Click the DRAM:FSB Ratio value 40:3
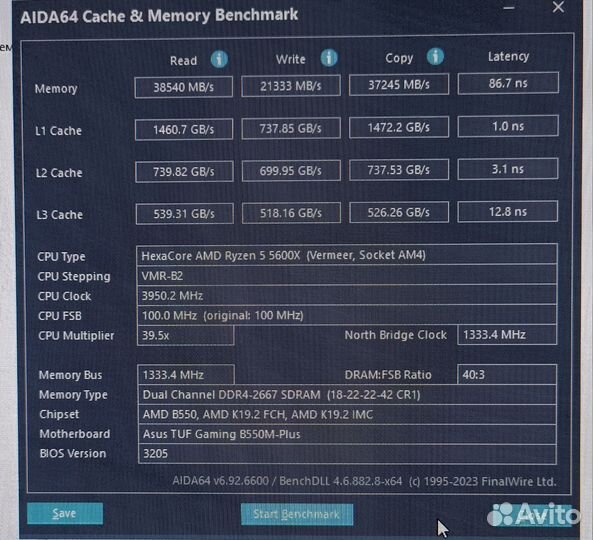This screenshot has width=593, height=540. tap(507, 375)
